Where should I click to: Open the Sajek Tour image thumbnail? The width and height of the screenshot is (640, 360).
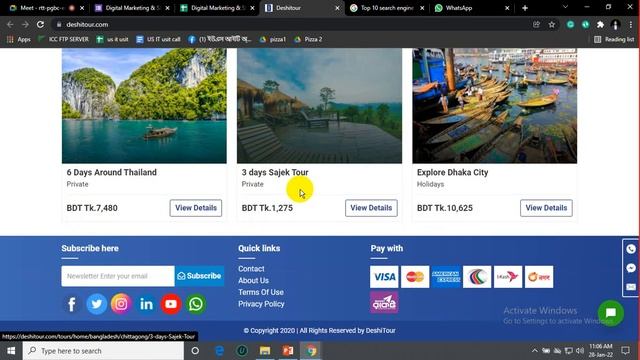pos(319,106)
